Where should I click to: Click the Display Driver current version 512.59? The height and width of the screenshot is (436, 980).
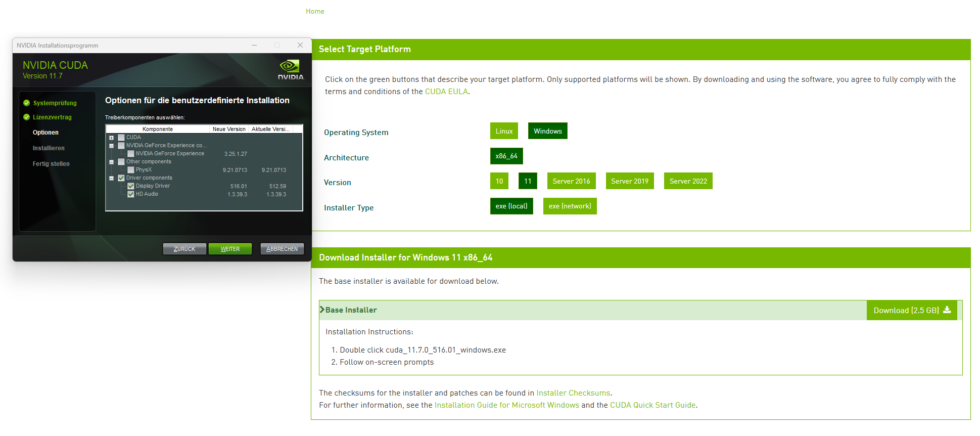coord(277,186)
